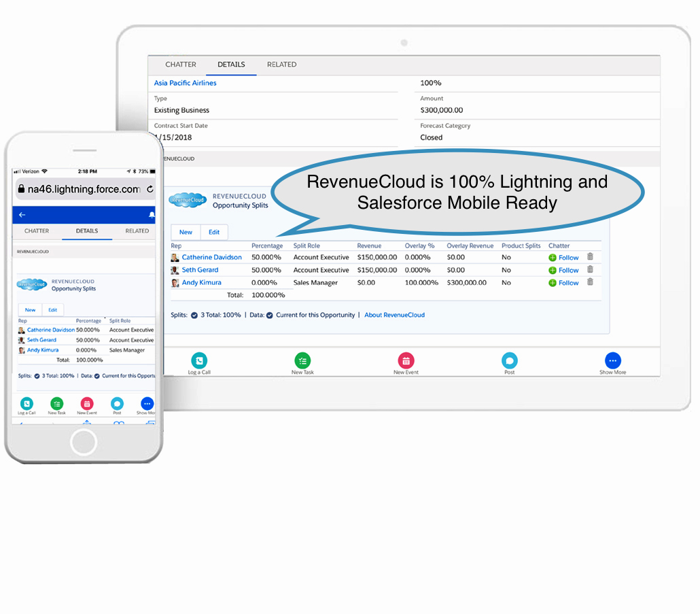
Task: Tap Post icon on tablet
Action: coord(510,360)
